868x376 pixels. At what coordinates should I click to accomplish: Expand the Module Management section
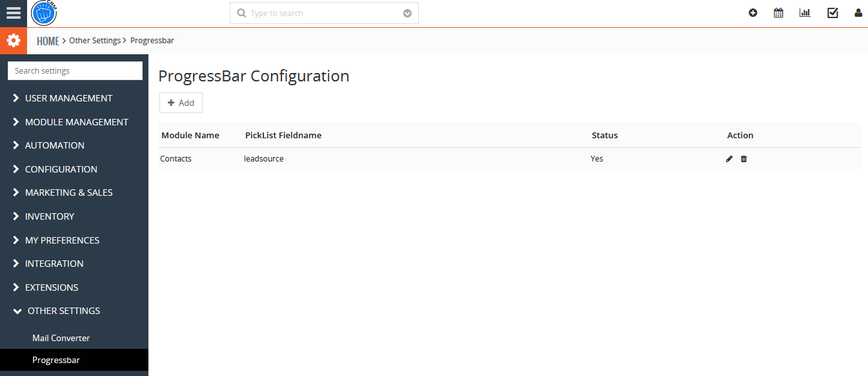(x=76, y=122)
